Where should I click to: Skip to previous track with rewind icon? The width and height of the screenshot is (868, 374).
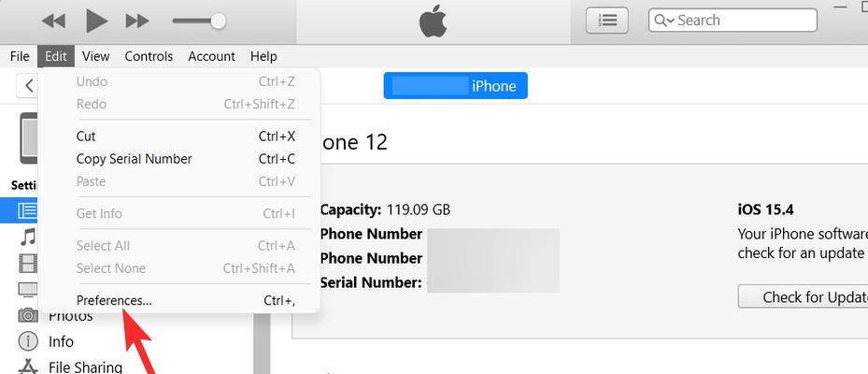point(53,22)
